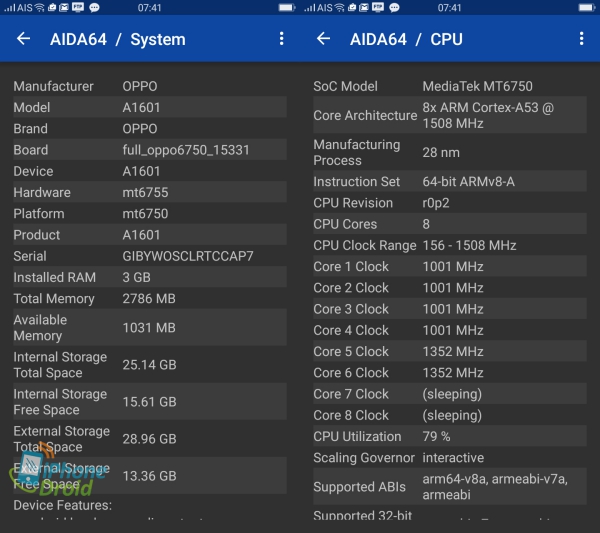
Task: Select Instruction Set 64-bit ARMv8-A row
Action: 450,181
